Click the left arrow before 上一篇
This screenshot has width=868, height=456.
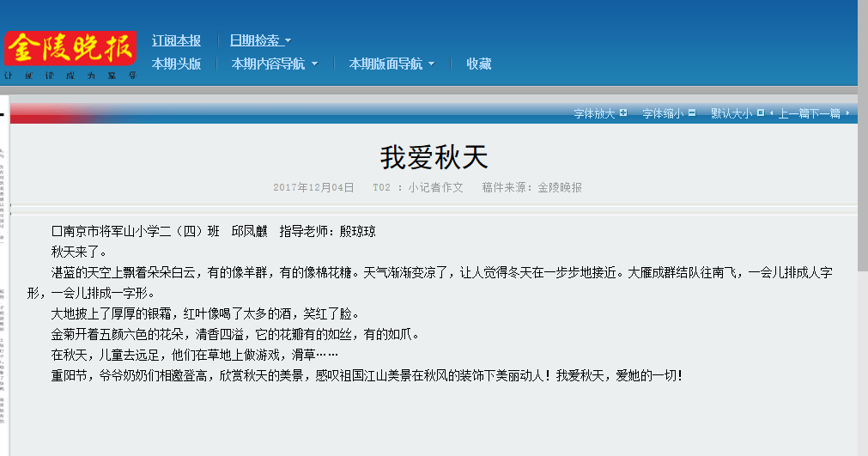[772, 113]
